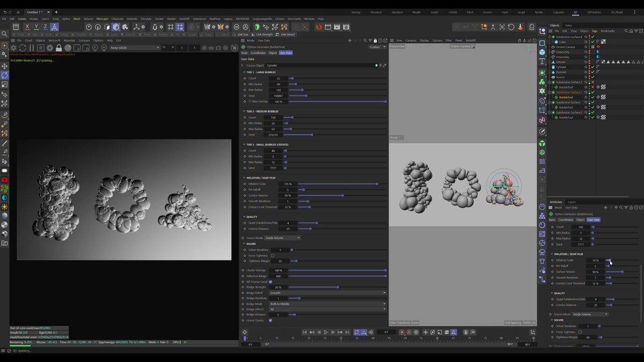The width and height of the screenshot is (644, 362).
Task: Select the Cylinder object in Objects list
Action: pos(561,67)
